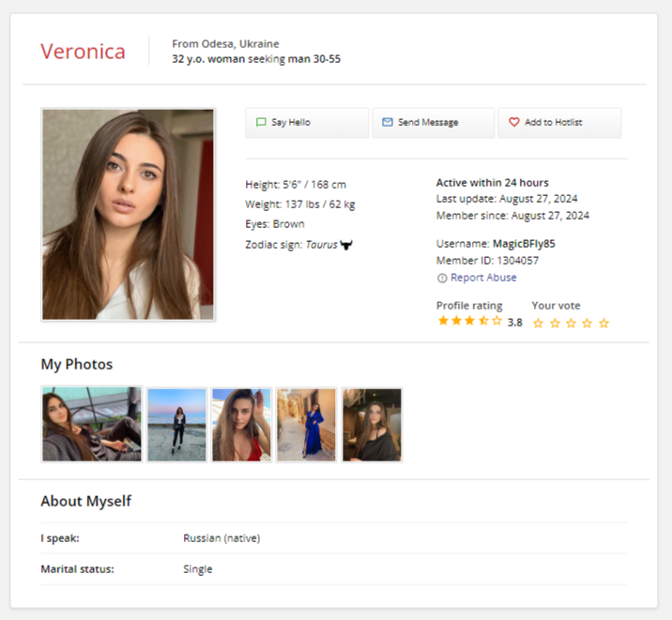Screen dimensions: 672x620
Task: Open the large main profile photo
Action: [x=129, y=215]
